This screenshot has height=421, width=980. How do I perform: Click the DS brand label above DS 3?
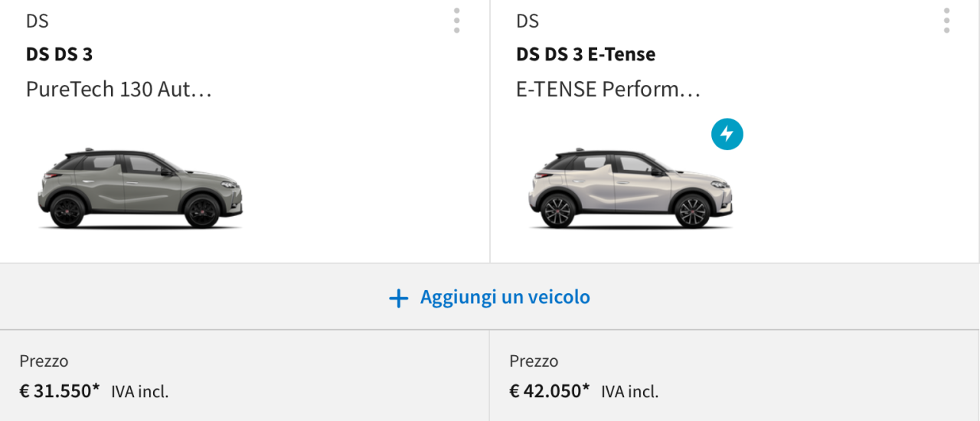(38, 21)
